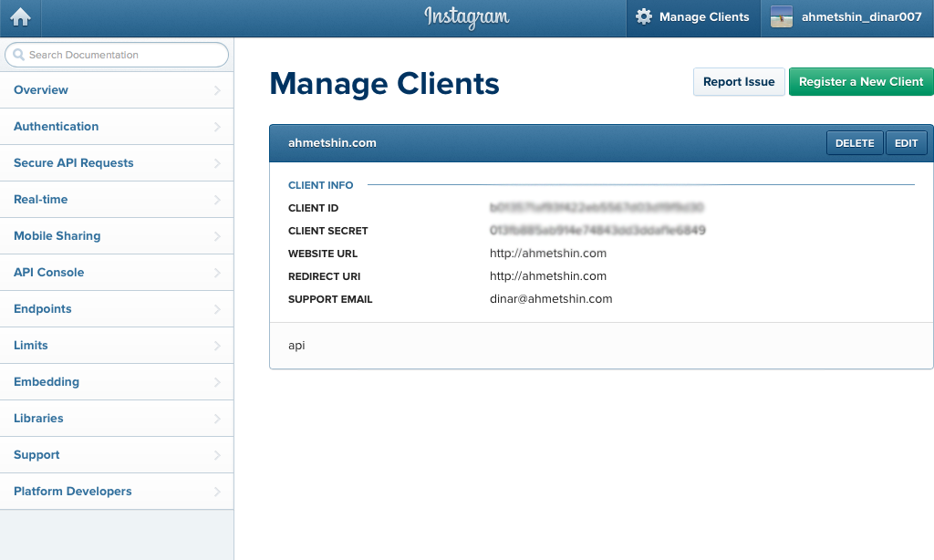Image resolution: width=934 pixels, height=560 pixels.
Task: Click the Report Issue button
Action: [739, 81]
